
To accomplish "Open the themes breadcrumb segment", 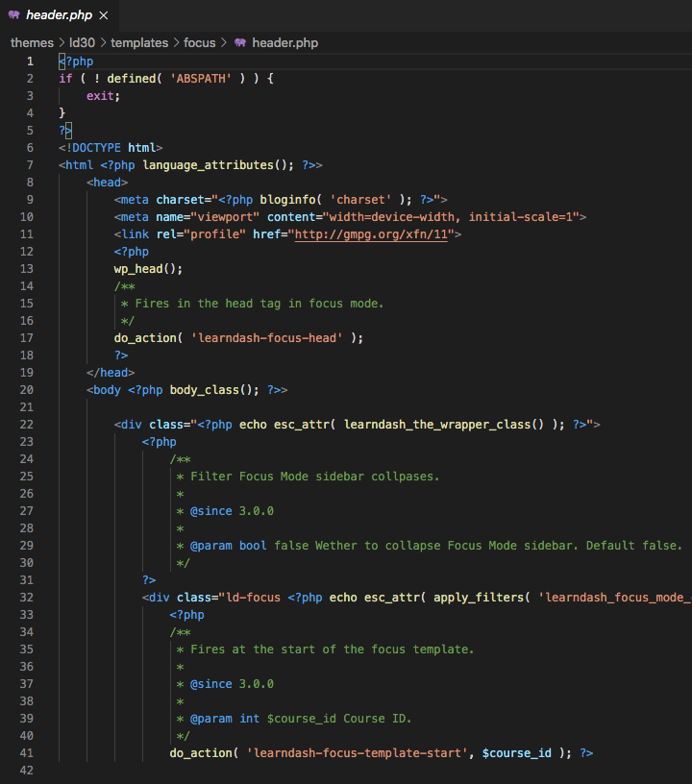I will (32, 43).
